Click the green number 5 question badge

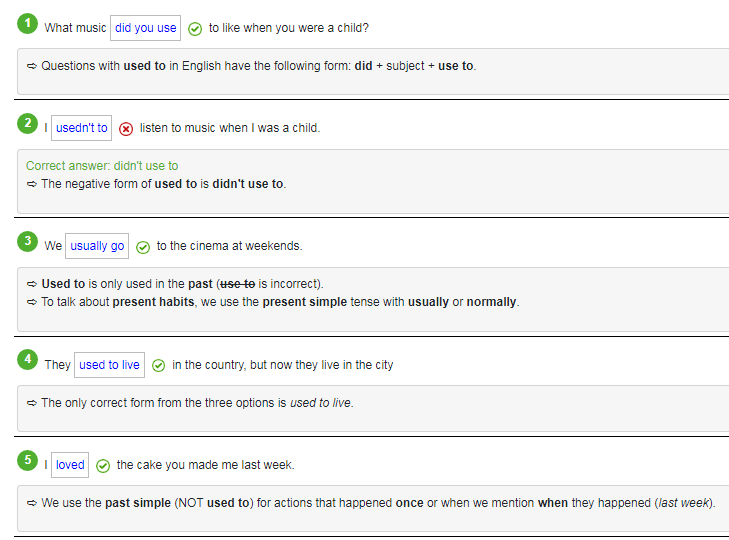pyautogui.click(x=28, y=460)
